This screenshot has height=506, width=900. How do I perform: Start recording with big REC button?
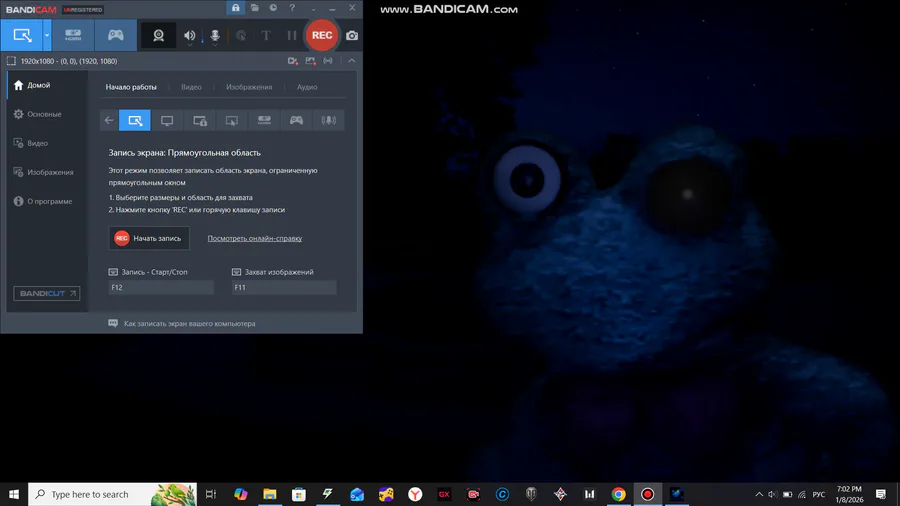click(x=322, y=35)
